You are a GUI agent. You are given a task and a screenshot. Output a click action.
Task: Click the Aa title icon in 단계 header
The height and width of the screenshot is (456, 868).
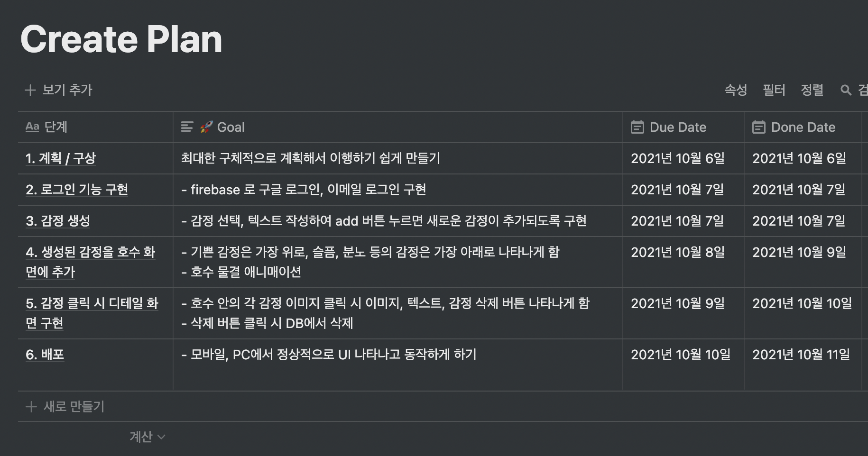pos(32,127)
